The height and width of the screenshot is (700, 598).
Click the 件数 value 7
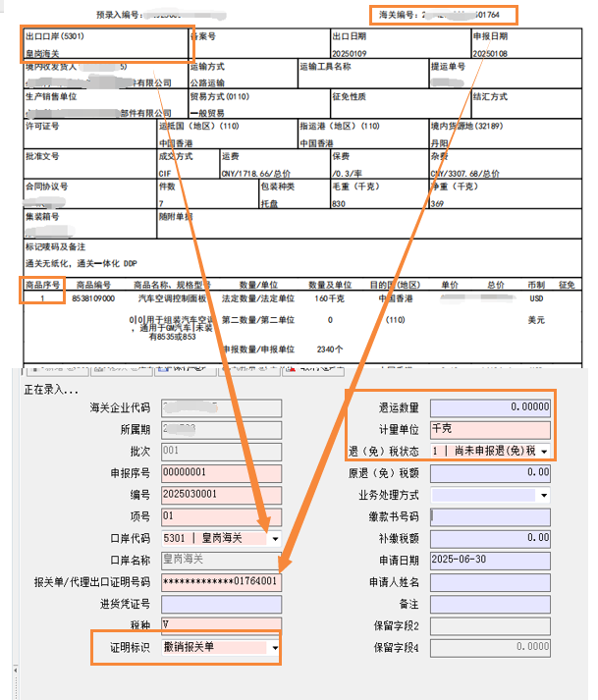point(161,203)
